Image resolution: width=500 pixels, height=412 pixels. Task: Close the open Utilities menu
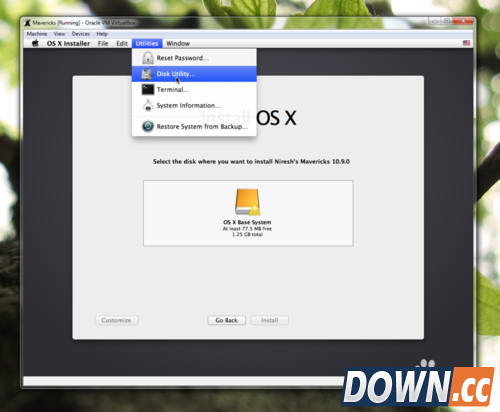pyautogui.click(x=147, y=43)
